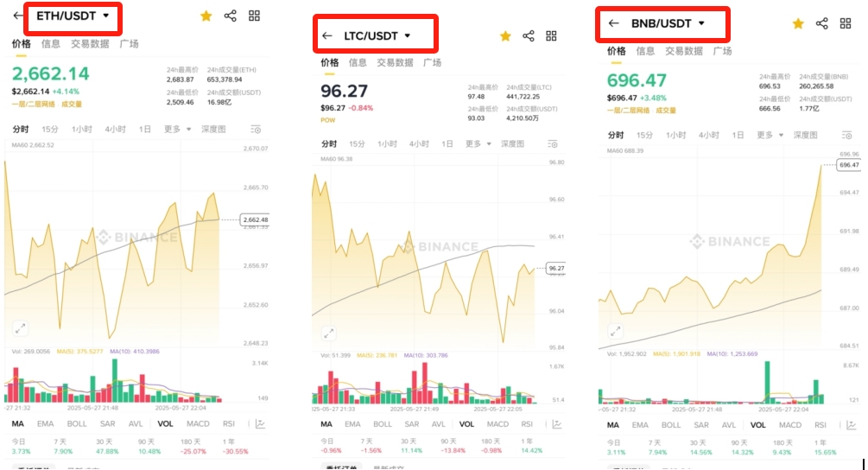This screenshot has height=470, width=868.
Task: Select 1日 timeframe on BNB/USDT chart
Action: pos(738,135)
